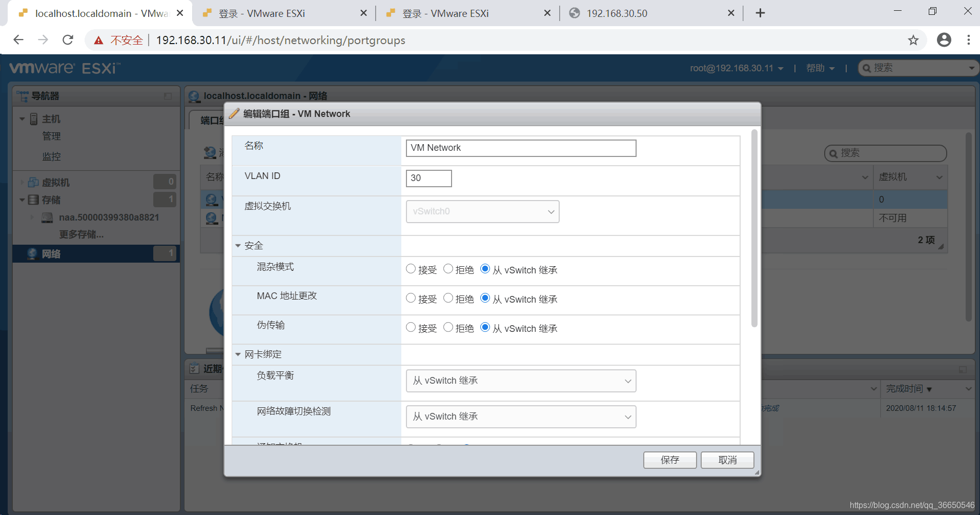Click the 名称 name field with VM Network
The image size is (980, 515).
(521, 148)
